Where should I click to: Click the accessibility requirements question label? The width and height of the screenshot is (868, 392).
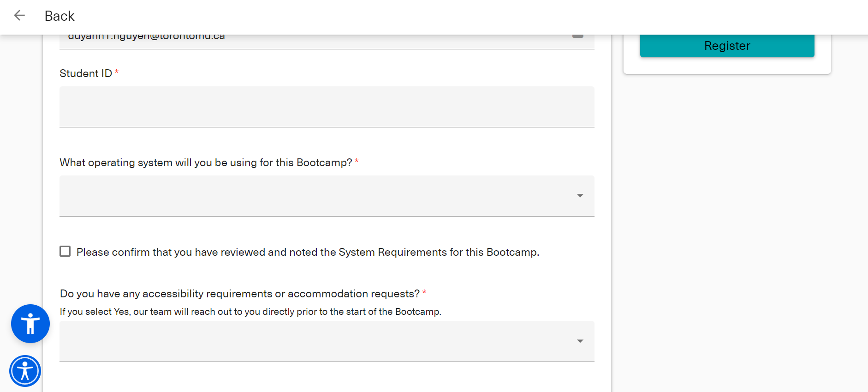[x=240, y=294]
